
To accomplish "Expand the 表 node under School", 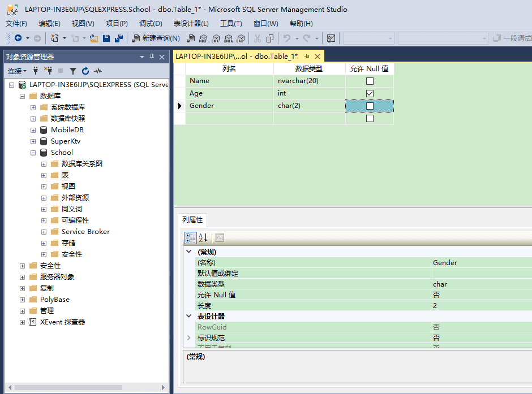I will pos(44,175).
